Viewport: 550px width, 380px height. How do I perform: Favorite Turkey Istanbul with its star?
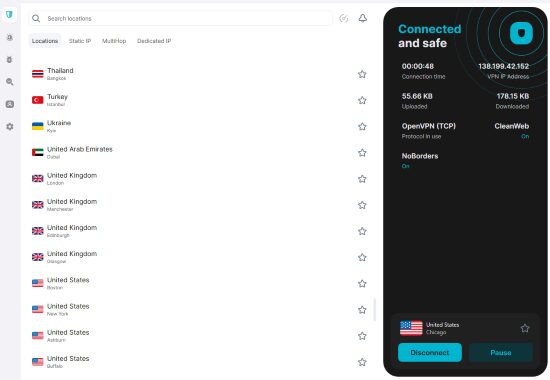click(x=362, y=100)
